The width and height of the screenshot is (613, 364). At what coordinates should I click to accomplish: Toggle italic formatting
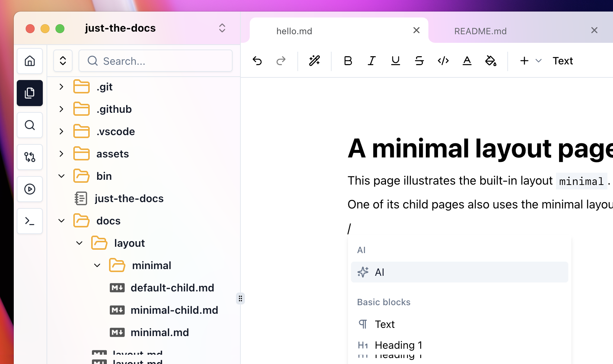coord(372,61)
